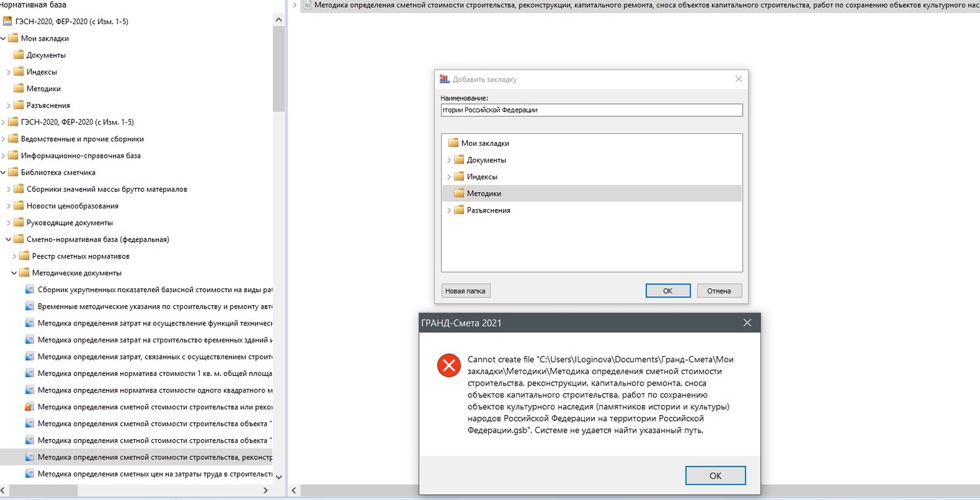The image size is (980, 500).
Task: Collapse the right pane header chevron
Action: (294, 5)
